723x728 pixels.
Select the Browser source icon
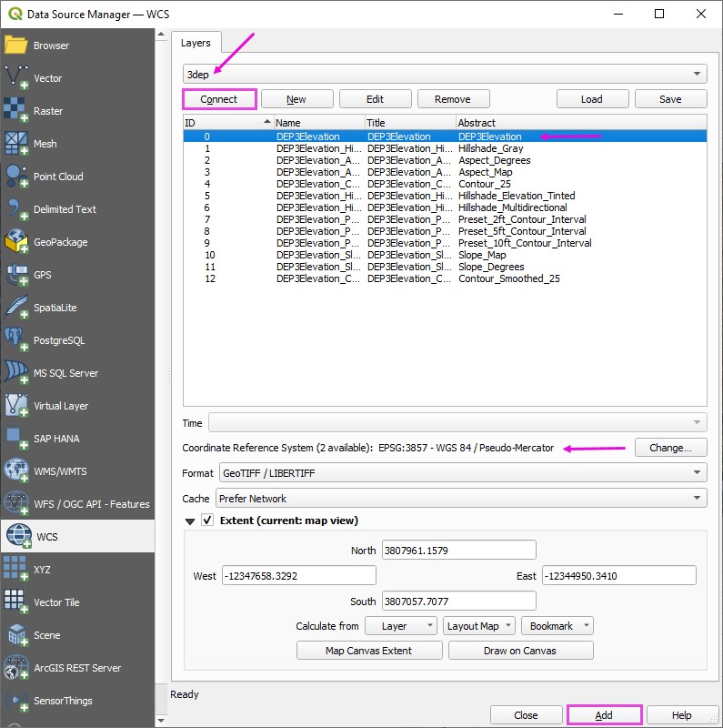point(17,45)
